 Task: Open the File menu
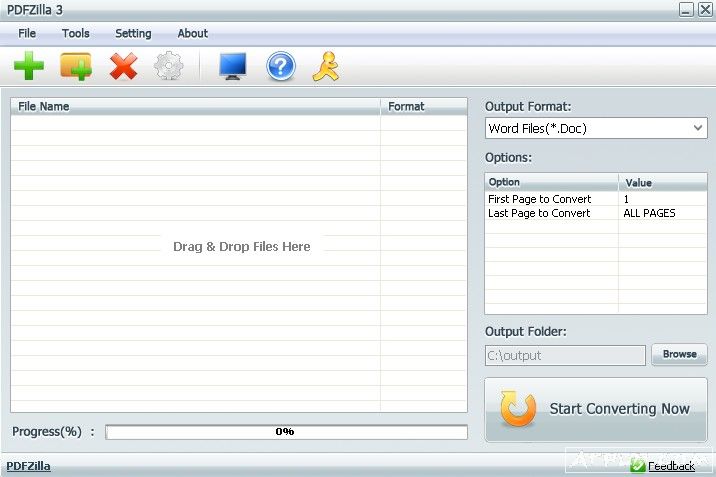pos(27,33)
